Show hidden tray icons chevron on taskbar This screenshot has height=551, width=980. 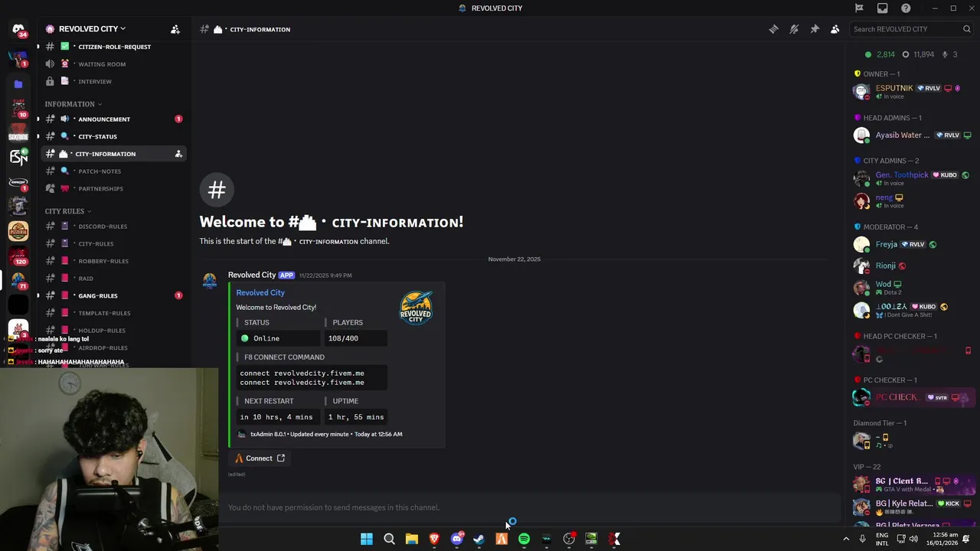point(846,540)
